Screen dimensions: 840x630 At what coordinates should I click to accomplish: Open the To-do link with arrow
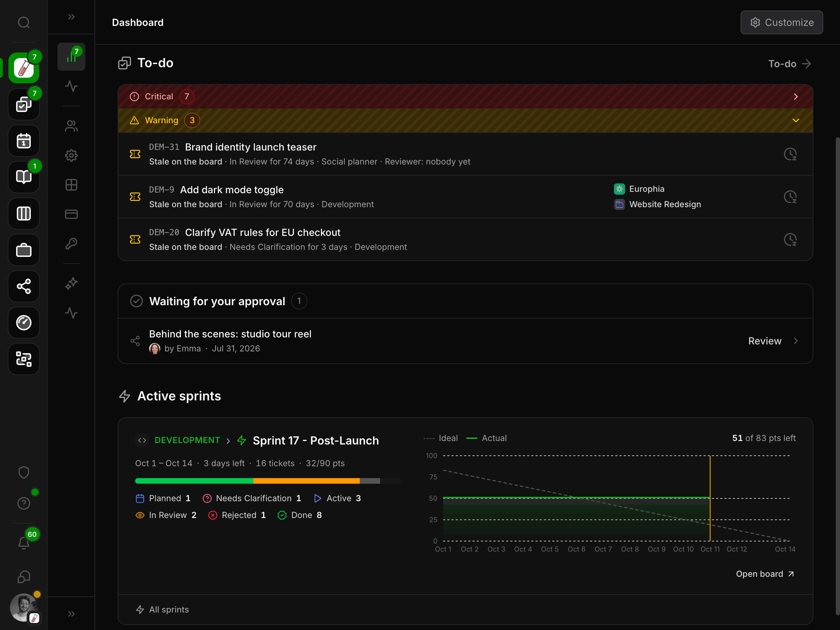[790, 64]
